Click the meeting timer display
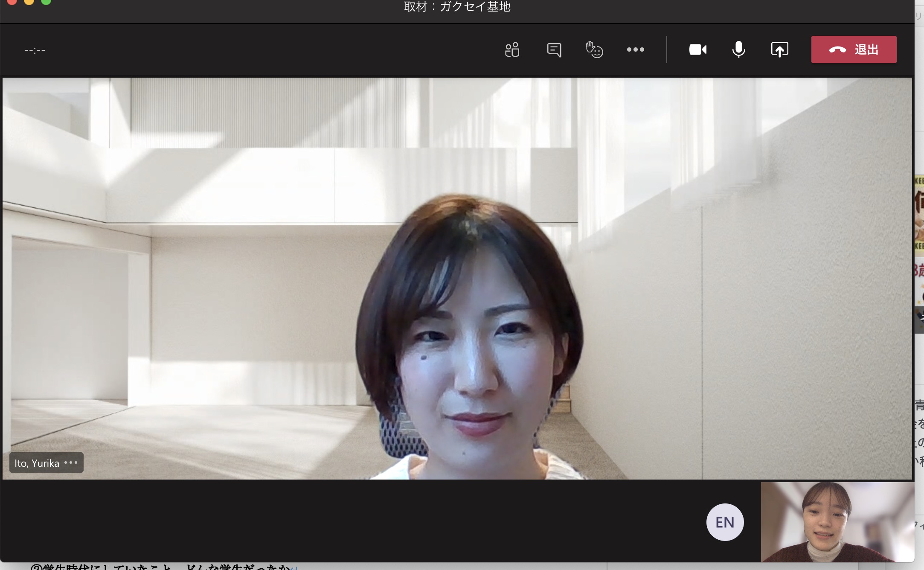The width and height of the screenshot is (924, 570). (35, 50)
